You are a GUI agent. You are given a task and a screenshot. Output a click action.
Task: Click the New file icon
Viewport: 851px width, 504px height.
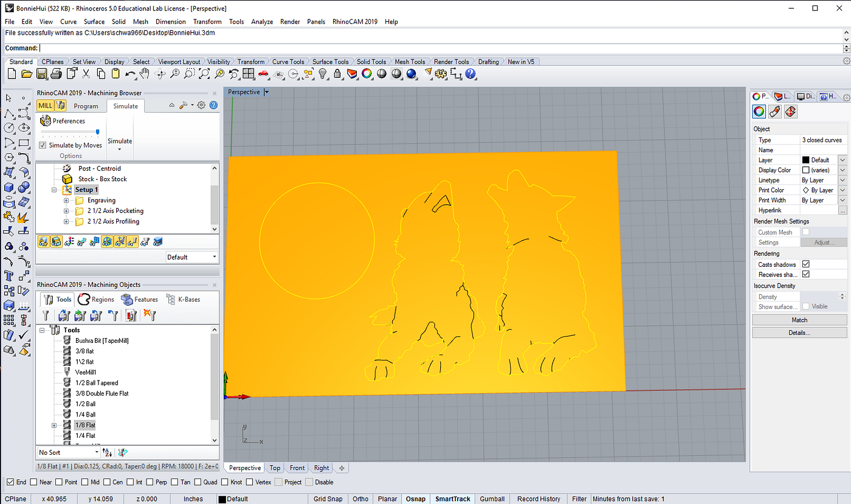[12, 74]
